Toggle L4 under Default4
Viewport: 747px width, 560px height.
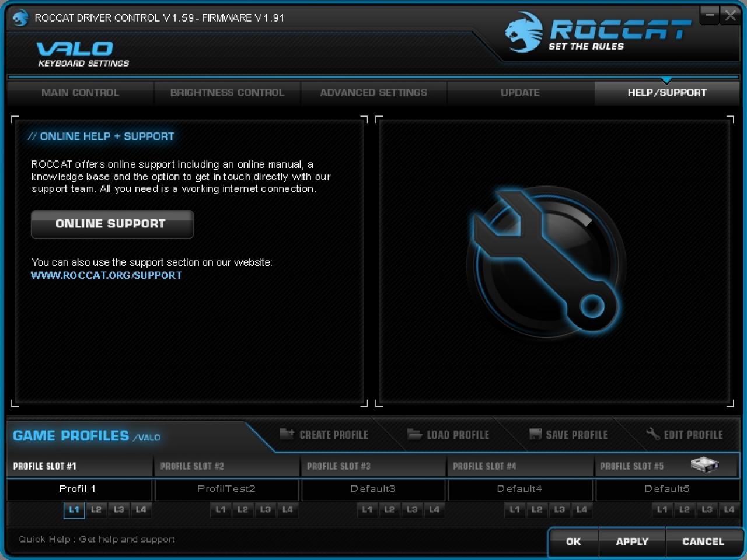(581, 510)
